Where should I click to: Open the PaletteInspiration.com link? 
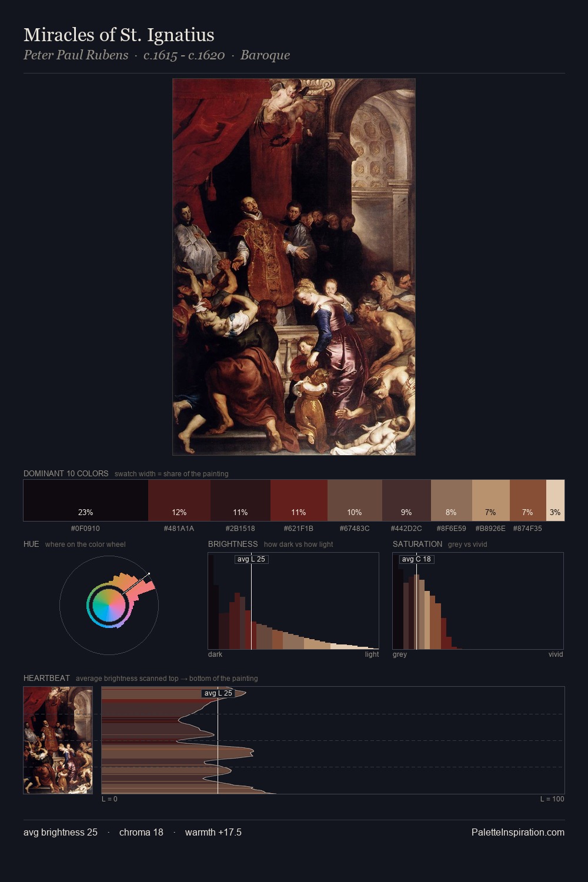pos(518,832)
